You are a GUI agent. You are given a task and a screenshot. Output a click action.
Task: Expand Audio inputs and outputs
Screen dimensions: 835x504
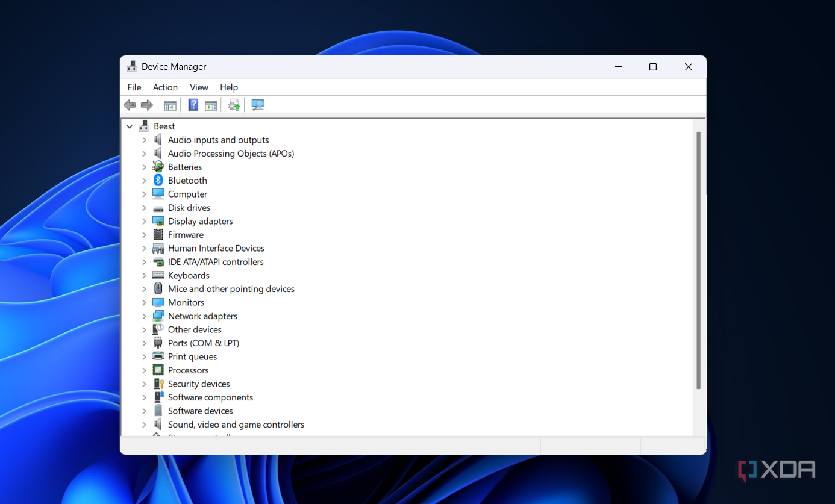click(144, 140)
